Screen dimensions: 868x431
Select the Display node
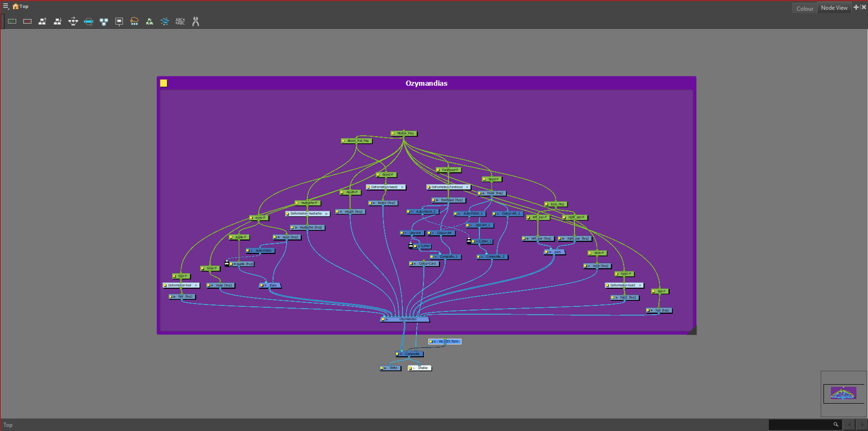click(420, 368)
